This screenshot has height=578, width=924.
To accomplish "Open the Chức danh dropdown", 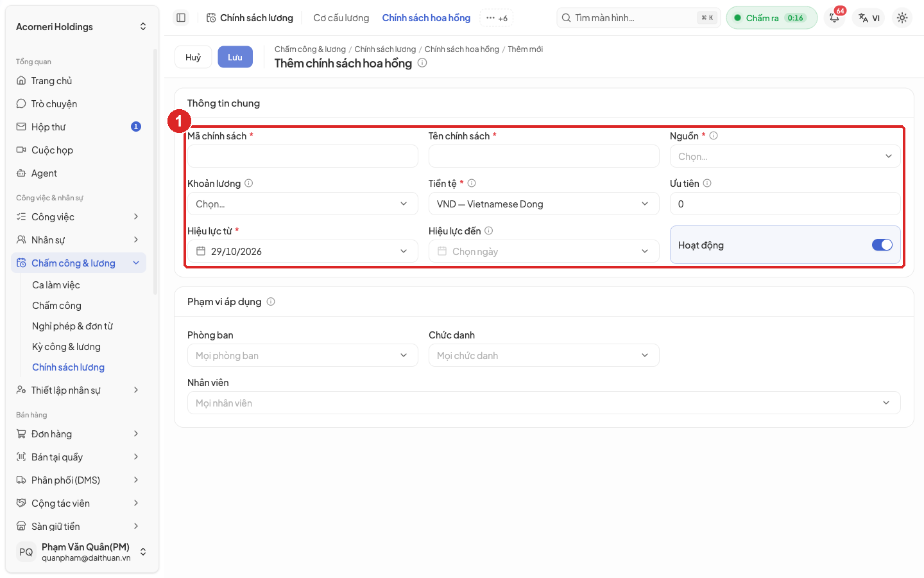I will coord(544,355).
